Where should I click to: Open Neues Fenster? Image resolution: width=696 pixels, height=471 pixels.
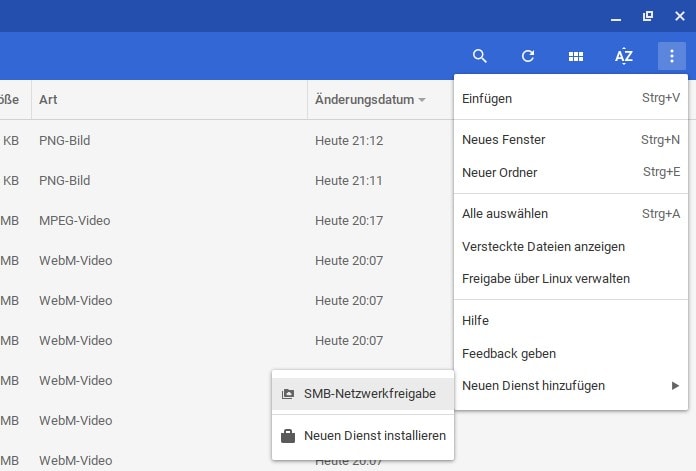pyautogui.click(x=503, y=140)
